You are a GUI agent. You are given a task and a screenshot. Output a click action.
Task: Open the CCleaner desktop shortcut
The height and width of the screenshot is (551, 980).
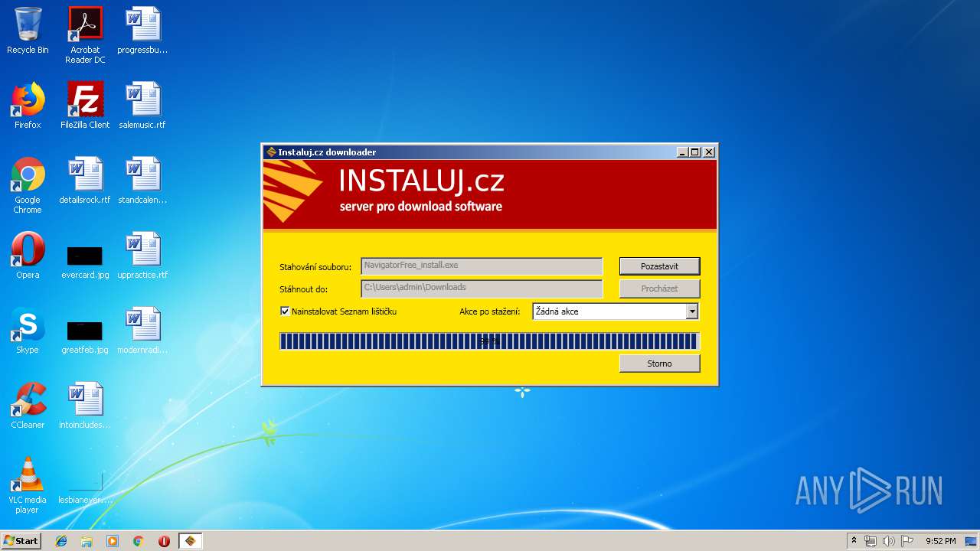pos(28,406)
